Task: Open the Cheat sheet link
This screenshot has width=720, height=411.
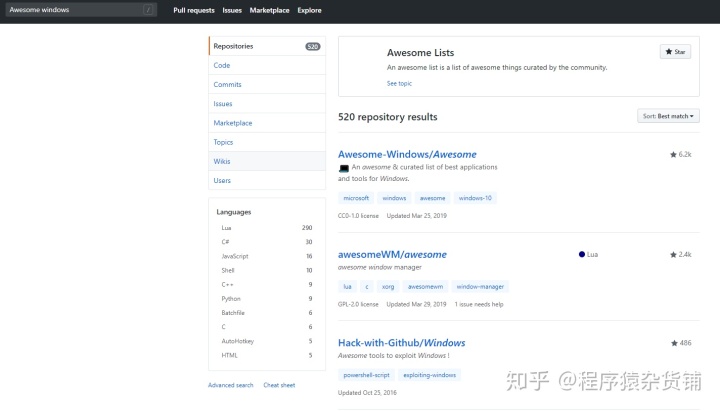Action: pos(279,385)
